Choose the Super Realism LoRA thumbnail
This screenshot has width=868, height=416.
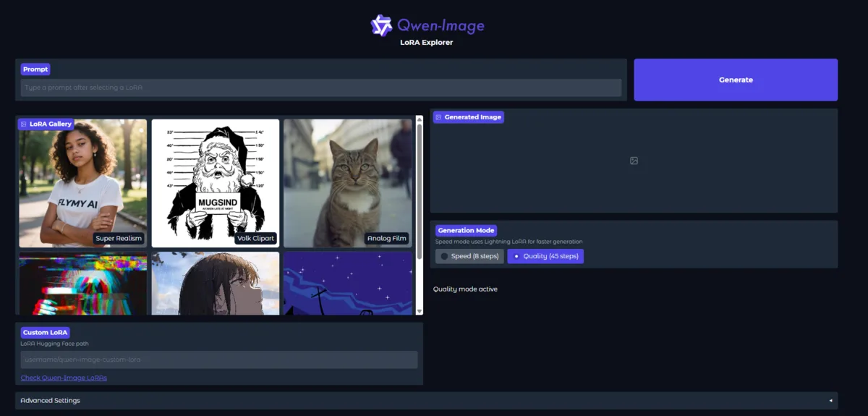pos(83,184)
